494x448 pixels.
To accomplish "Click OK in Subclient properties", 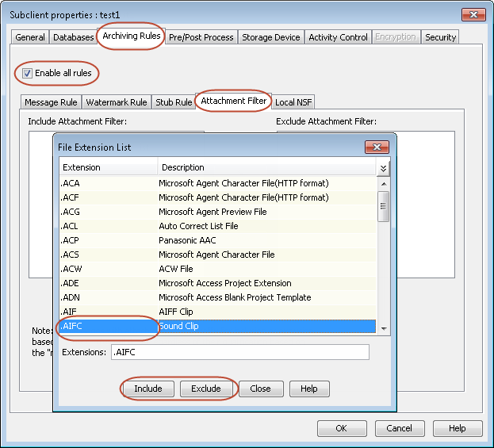I will [342, 428].
